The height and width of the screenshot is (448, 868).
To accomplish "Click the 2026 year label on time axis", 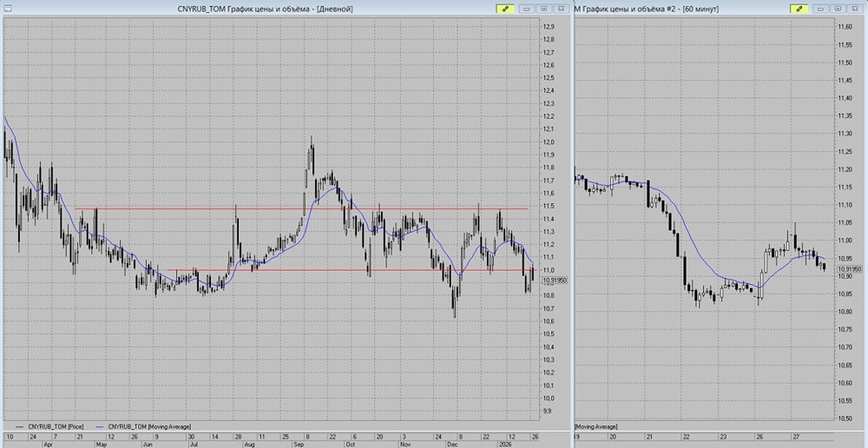I will click(x=505, y=443).
